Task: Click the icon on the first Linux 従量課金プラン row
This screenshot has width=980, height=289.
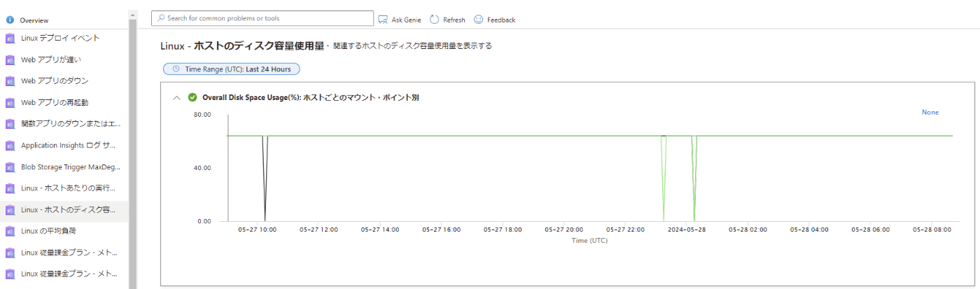Action: tap(10, 253)
